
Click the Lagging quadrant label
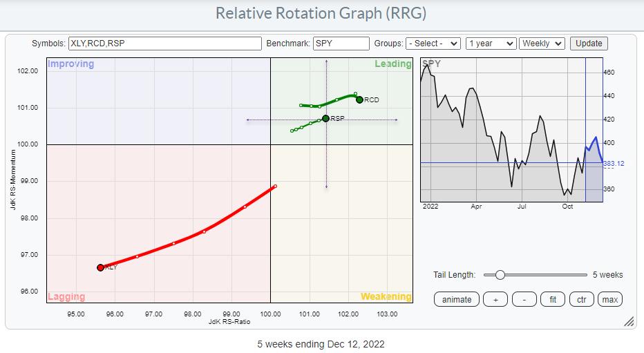click(x=66, y=296)
